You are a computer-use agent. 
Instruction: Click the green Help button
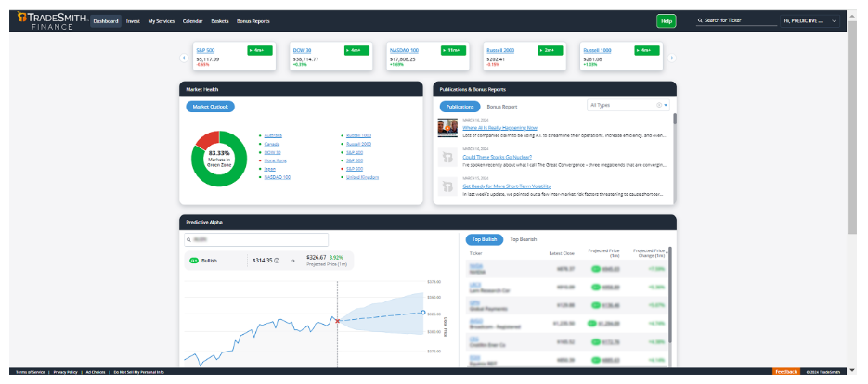point(667,21)
